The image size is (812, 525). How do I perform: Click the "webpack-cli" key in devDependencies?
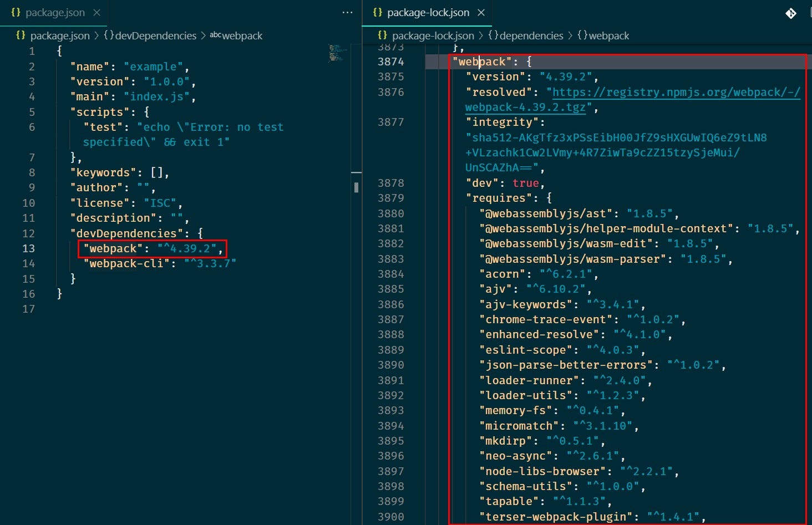(x=126, y=263)
